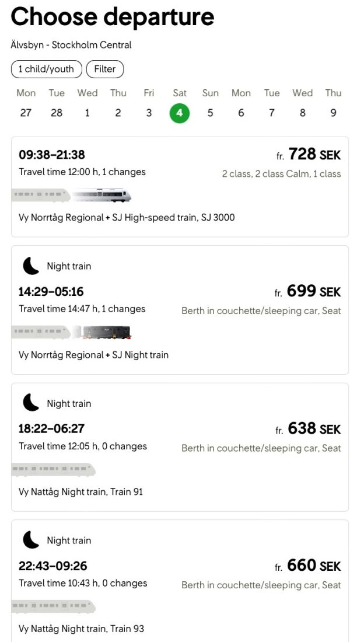Image resolution: width=364 pixels, height=642 pixels.
Task: Open the 1 child/youth passenger selector
Action: [46, 69]
